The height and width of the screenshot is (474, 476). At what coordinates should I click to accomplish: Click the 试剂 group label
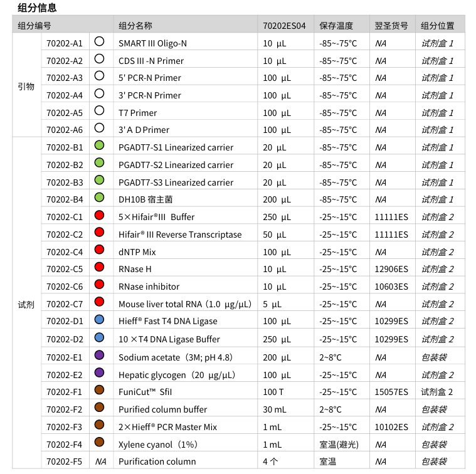coord(26,305)
